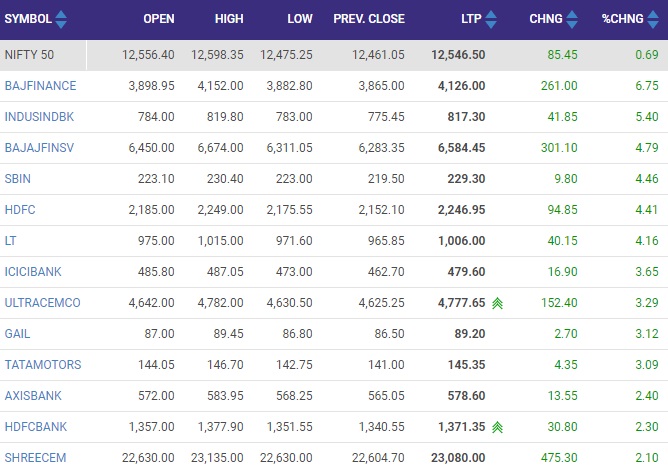Image resolution: width=668 pixels, height=472 pixels.
Task: Select BAJAJFINSV change value 301.10
Action: [x=559, y=148]
